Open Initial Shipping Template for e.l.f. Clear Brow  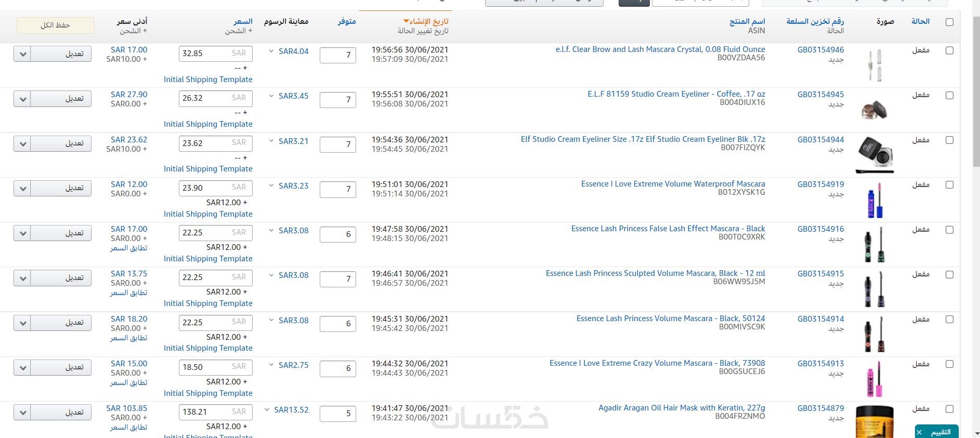pos(208,79)
